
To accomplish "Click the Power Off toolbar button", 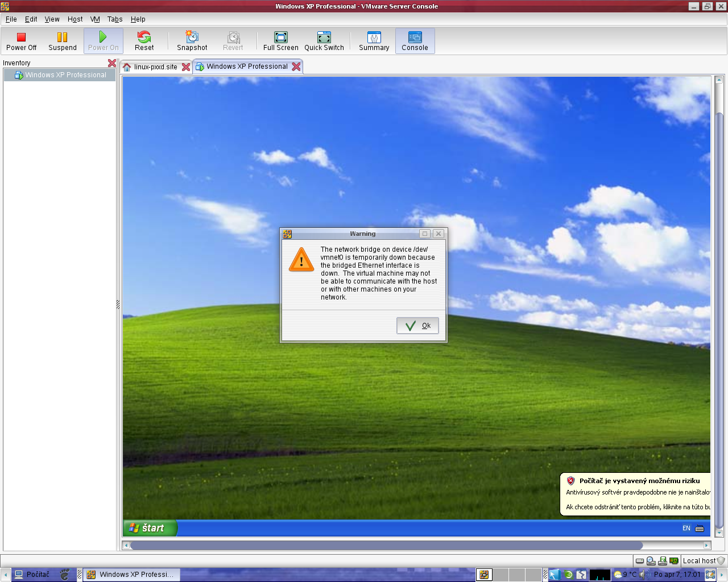I will [21, 41].
